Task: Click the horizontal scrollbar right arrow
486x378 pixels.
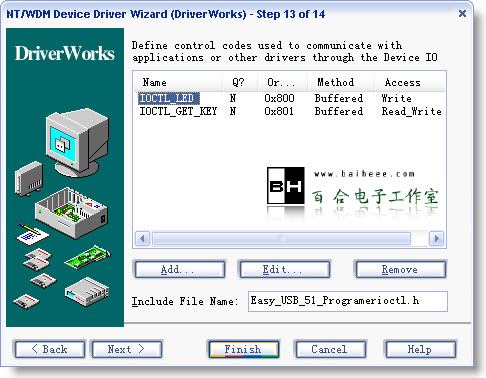Action: (x=436, y=239)
